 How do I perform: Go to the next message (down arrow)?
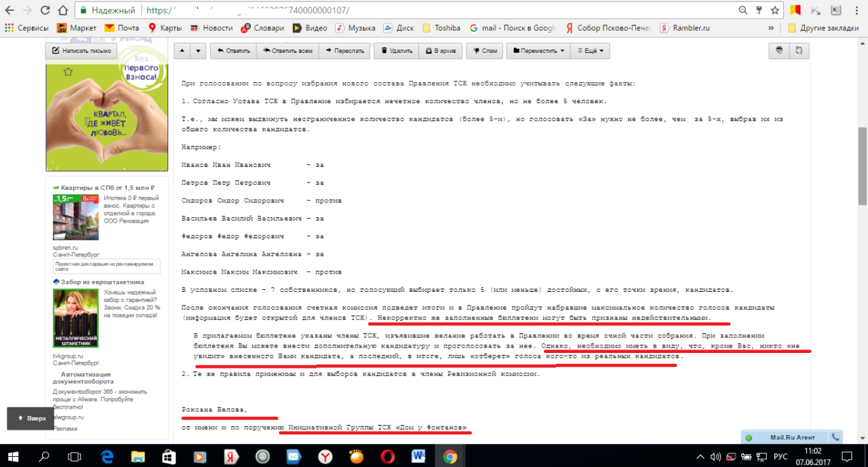198,51
